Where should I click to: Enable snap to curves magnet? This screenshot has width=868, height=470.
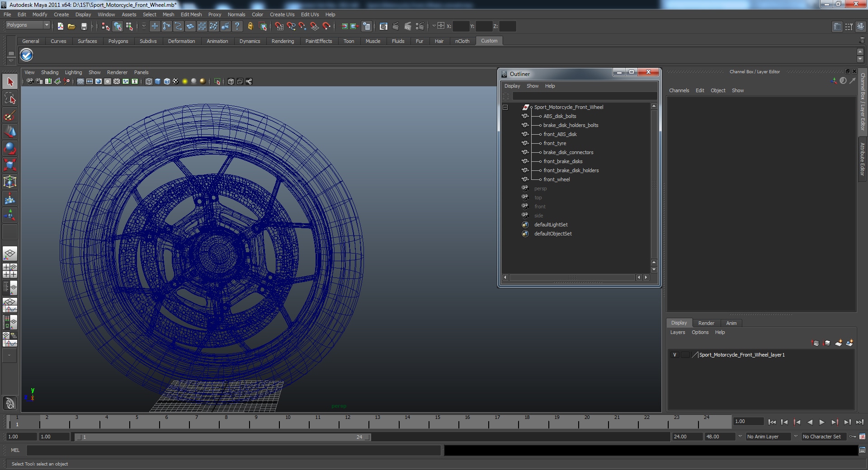(x=291, y=26)
